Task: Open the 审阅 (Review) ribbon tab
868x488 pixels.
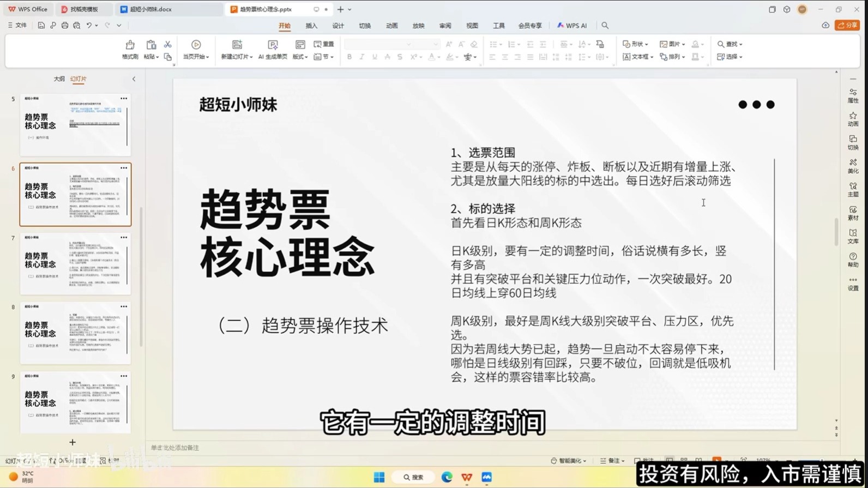Action: click(x=445, y=26)
